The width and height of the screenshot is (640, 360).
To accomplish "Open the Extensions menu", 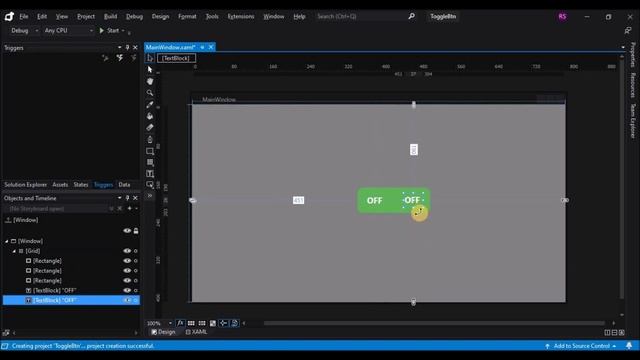I will click(241, 16).
